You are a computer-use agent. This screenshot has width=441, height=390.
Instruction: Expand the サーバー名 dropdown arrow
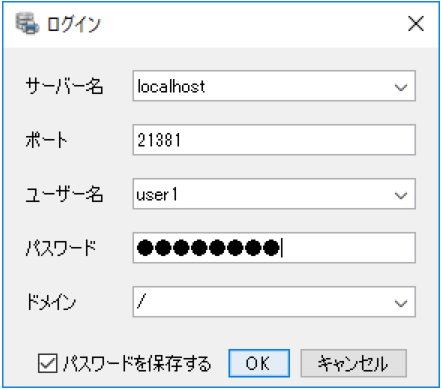[401, 87]
